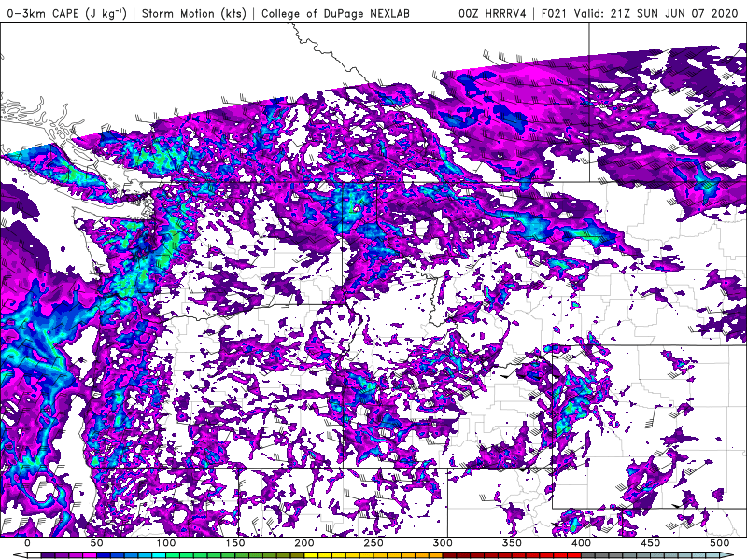Image resolution: width=747 pixels, height=560 pixels.
Task: Click the '250' label on the color scale
Action: 373,543
